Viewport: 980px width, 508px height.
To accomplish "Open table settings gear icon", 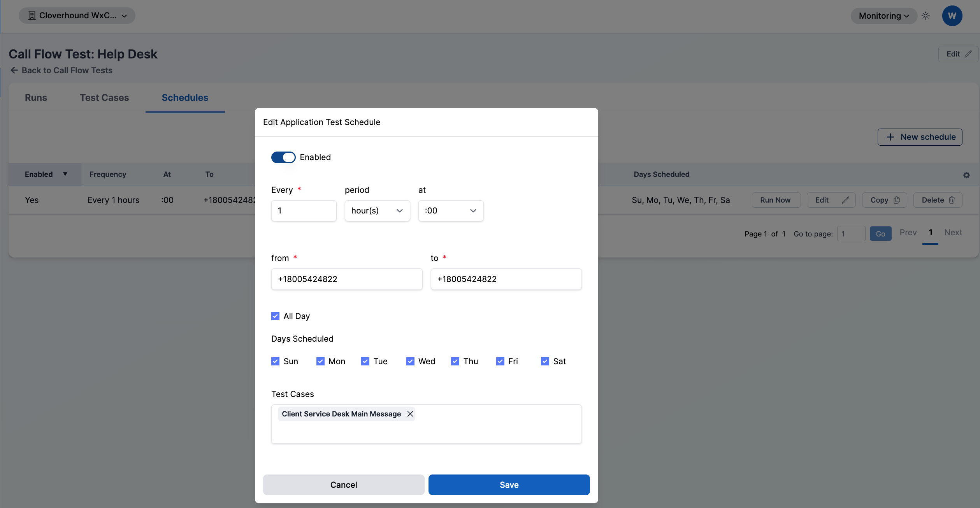I will click(966, 175).
